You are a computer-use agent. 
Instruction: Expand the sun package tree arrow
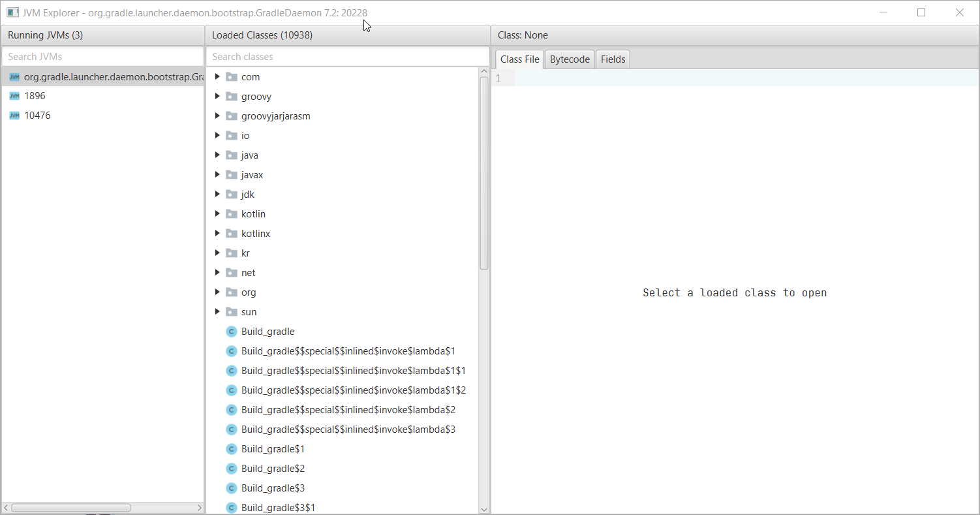point(217,312)
